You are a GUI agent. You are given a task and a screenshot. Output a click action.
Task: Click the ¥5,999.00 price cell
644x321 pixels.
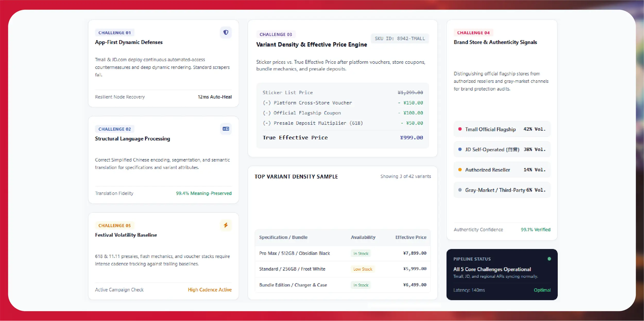point(415,269)
